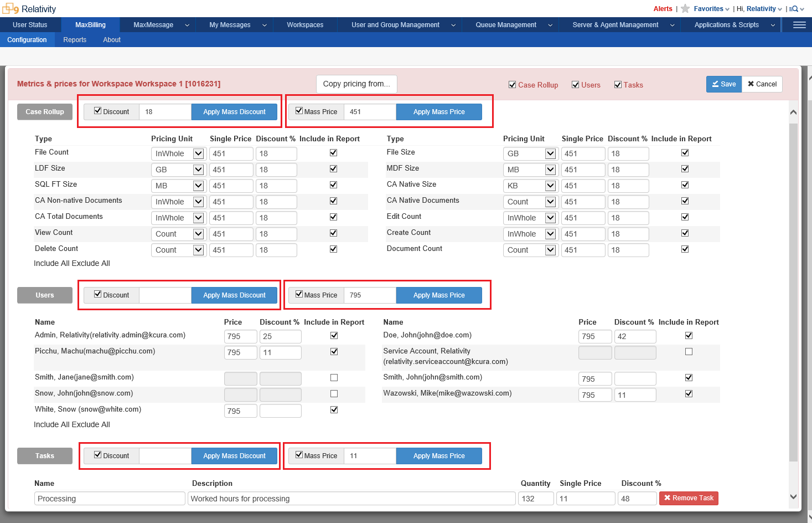Image resolution: width=812 pixels, height=523 pixels.
Task: Expand Server & Agent Management menu arrow
Action: point(673,25)
